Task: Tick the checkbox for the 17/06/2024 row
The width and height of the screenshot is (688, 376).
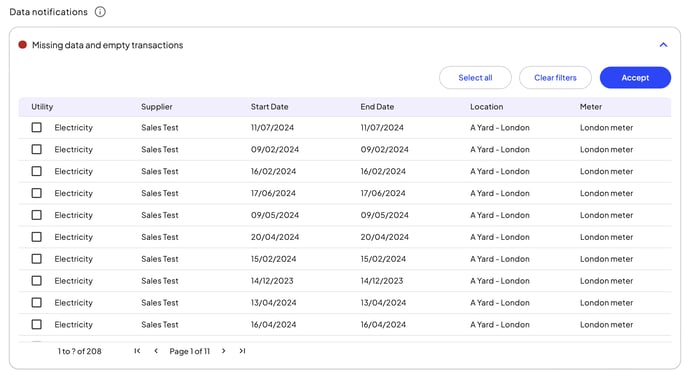Action: (x=37, y=193)
